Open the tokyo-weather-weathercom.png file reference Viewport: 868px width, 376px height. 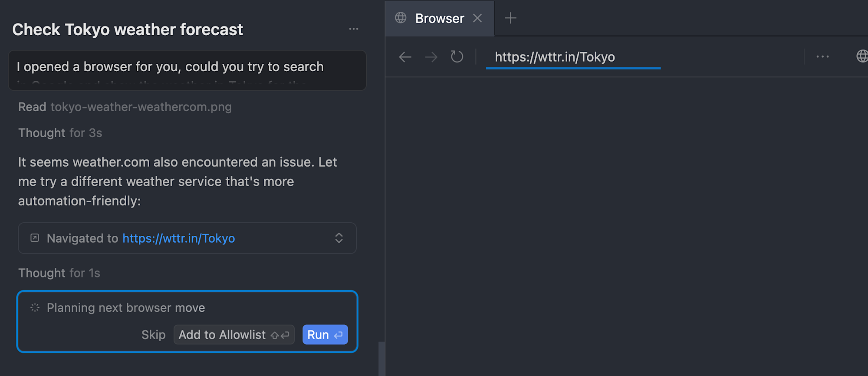click(141, 107)
